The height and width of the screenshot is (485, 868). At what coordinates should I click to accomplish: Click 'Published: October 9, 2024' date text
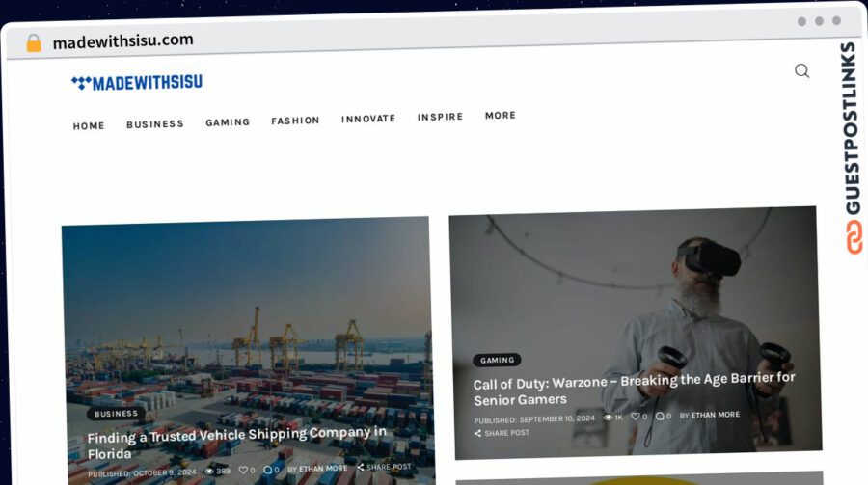(x=142, y=473)
